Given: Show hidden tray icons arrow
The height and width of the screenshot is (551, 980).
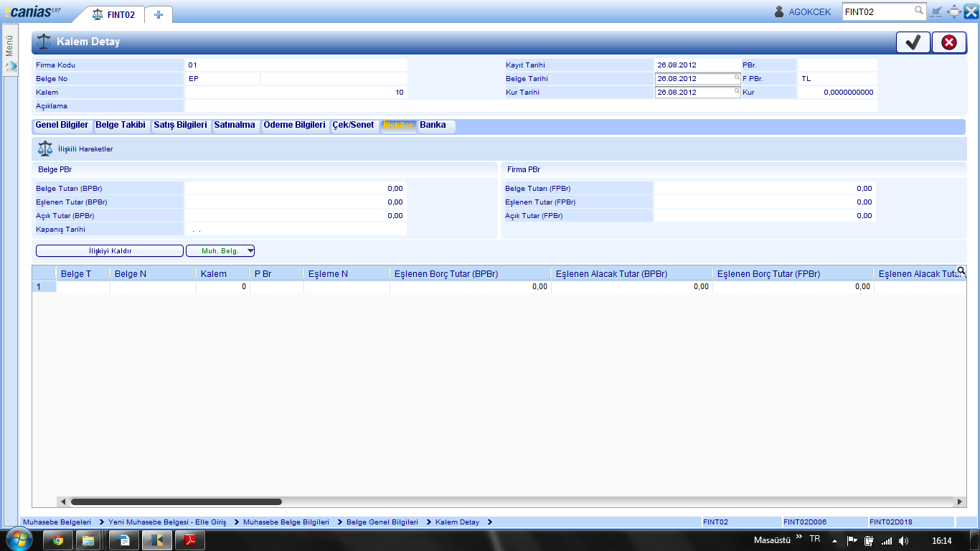Looking at the screenshot, I should [834, 540].
